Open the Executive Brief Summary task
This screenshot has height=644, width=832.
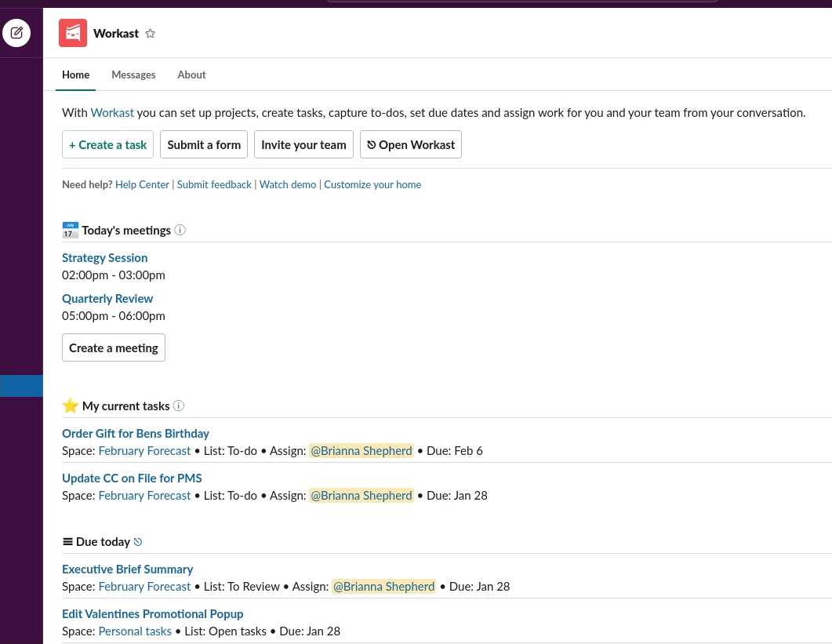pyautogui.click(x=127, y=569)
